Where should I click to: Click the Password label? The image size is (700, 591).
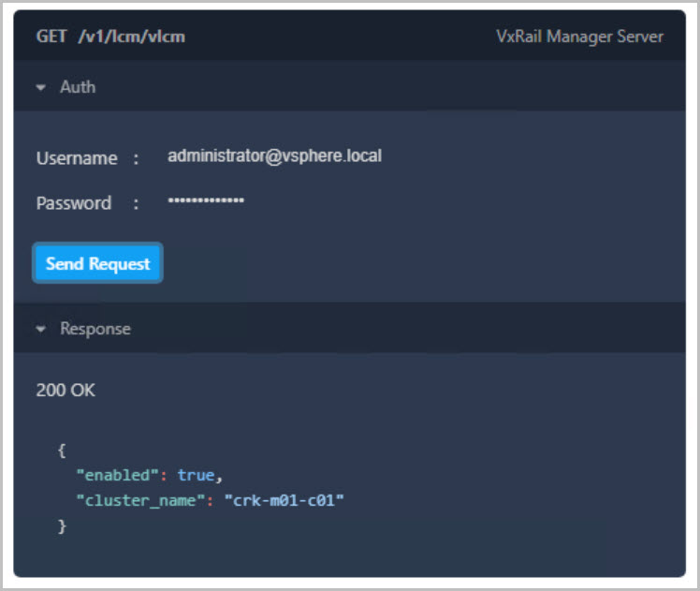[74, 203]
